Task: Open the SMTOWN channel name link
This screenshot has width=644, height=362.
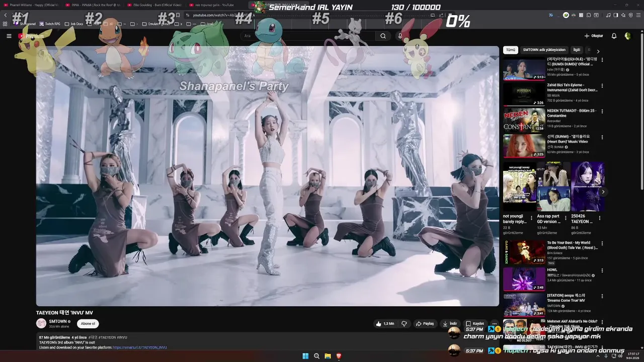Action: coord(58,321)
